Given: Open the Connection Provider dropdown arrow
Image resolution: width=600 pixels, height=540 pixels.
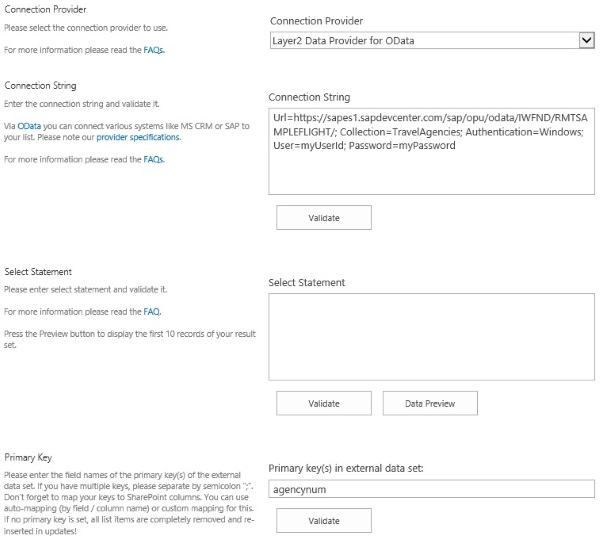Looking at the screenshot, I should pyautogui.click(x=586, y=40).
